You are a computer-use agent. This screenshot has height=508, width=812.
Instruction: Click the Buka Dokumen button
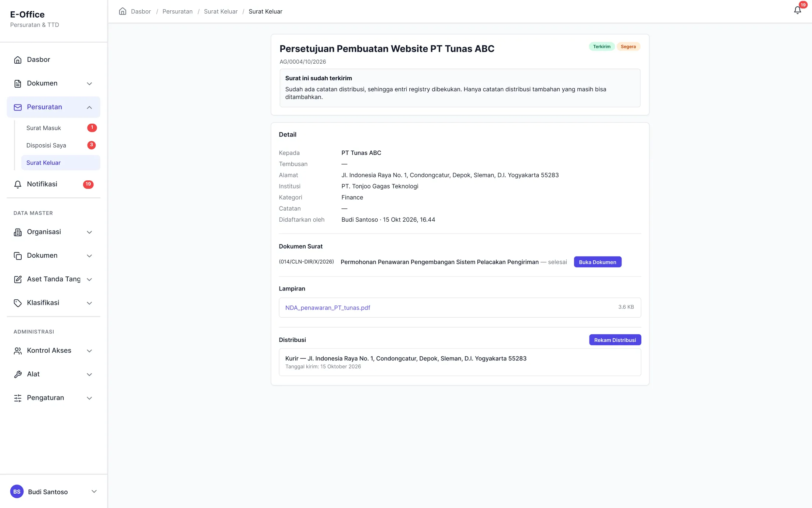[598, 262]
